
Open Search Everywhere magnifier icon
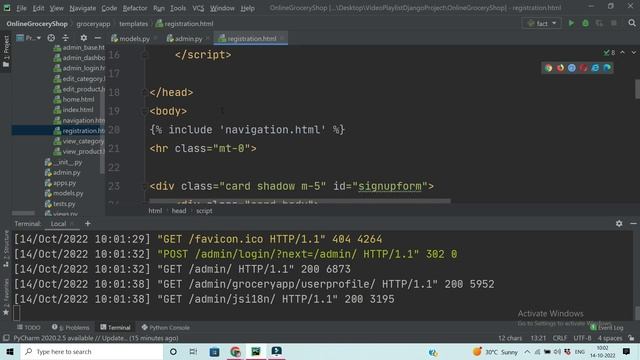632,23
